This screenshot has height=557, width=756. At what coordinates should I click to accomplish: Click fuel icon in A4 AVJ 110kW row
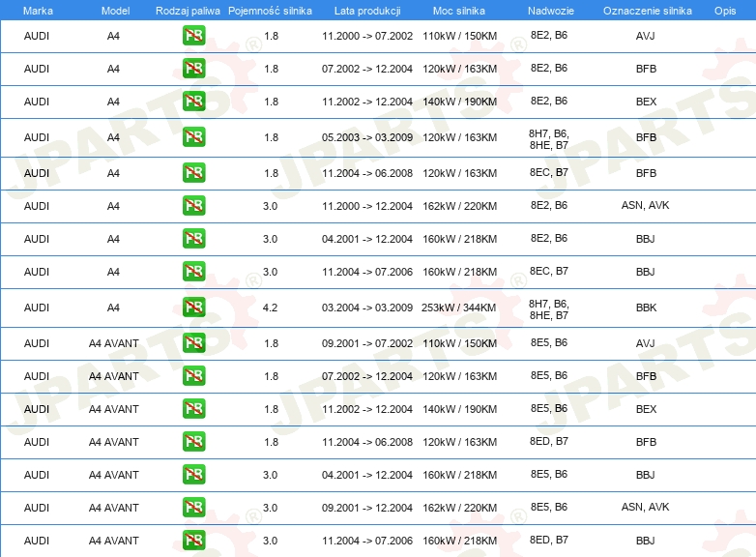click(x=193, y=36)
